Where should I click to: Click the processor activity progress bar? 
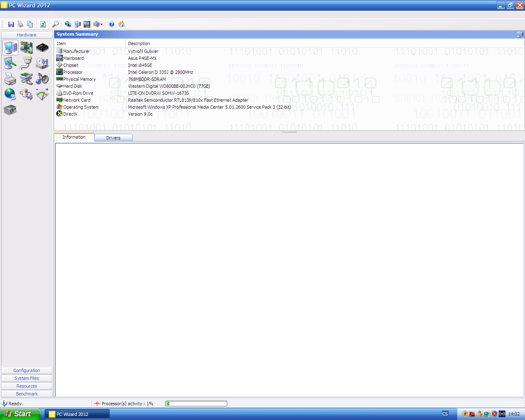(196, 404)
